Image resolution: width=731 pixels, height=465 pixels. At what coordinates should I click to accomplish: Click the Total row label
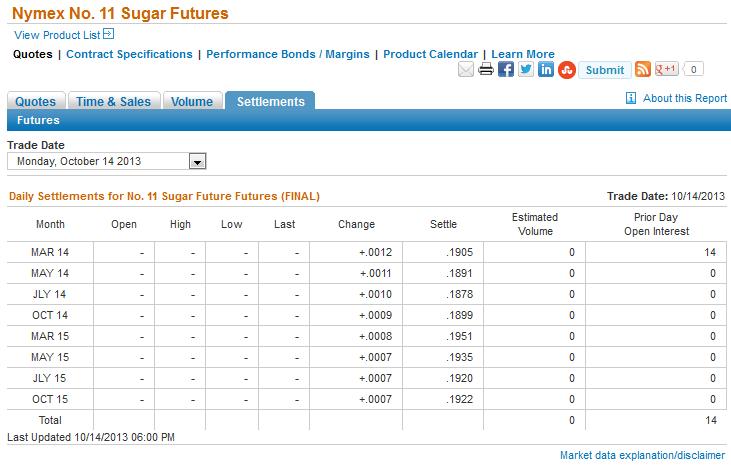click(x=50, y=420)
